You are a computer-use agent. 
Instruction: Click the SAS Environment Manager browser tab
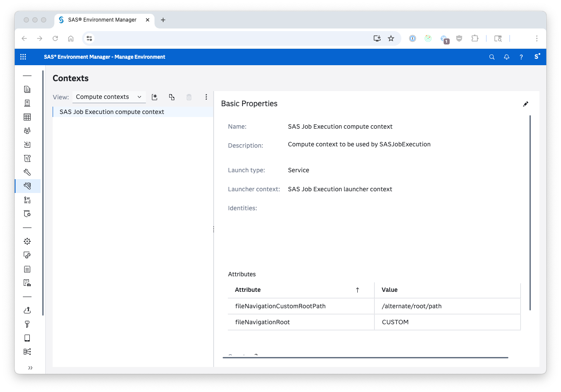point(104,20)
